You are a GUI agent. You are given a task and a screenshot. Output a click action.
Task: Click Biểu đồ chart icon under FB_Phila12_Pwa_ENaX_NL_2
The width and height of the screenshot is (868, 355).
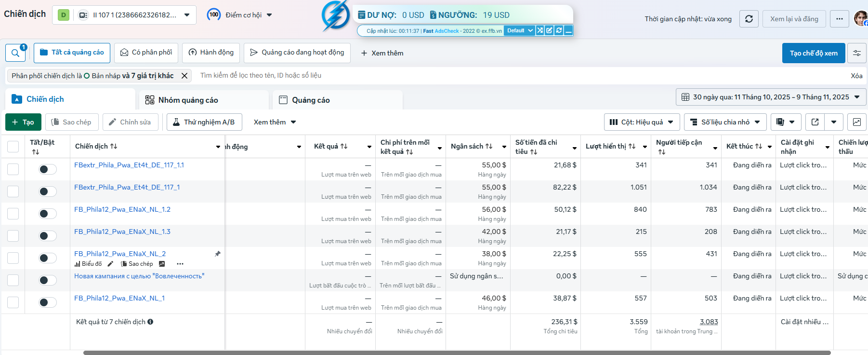click(88, 264)
